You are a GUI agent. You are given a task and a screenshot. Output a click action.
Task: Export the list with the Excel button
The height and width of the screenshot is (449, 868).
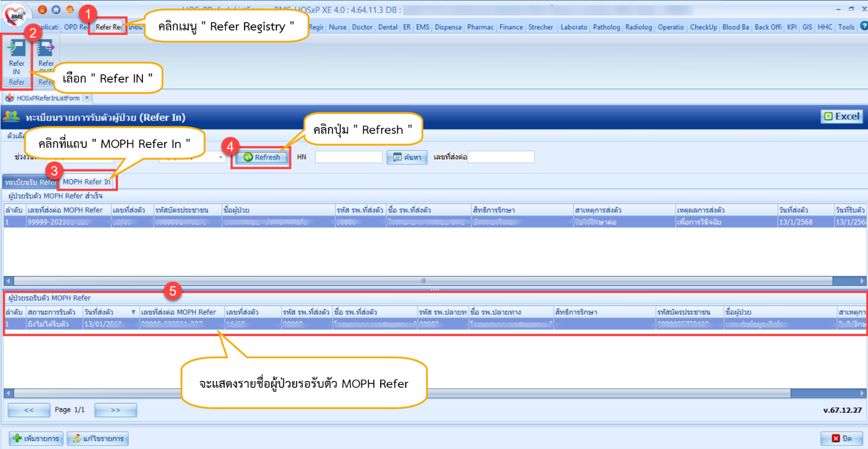pyautogui.click(x=842, y=116)
